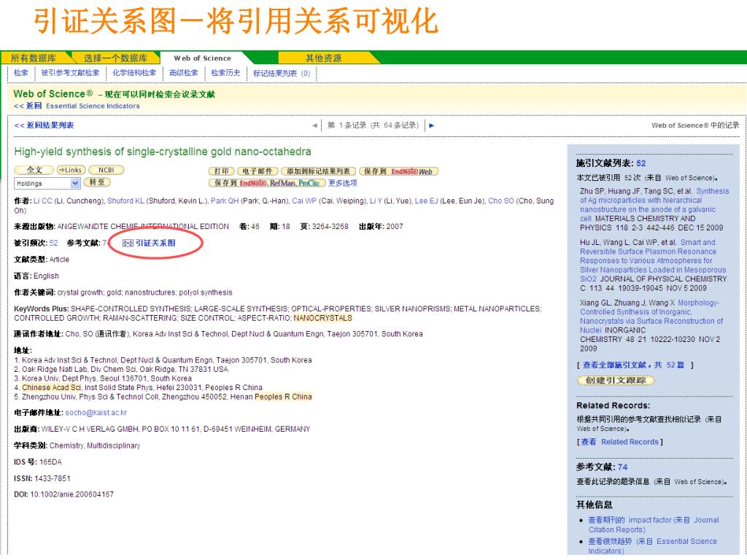Viewport: 747px width, 560px height.
Task: Click the NCBI button
Action: click(x=107, y=170)
